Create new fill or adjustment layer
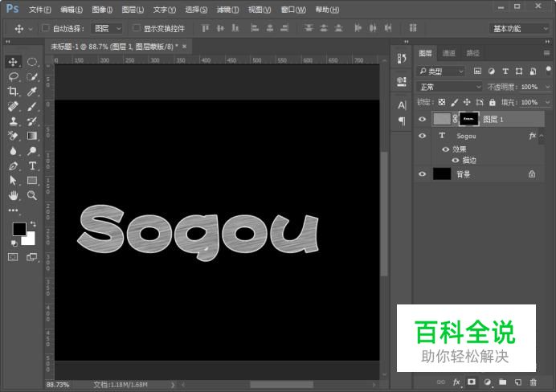 (487, 382)
